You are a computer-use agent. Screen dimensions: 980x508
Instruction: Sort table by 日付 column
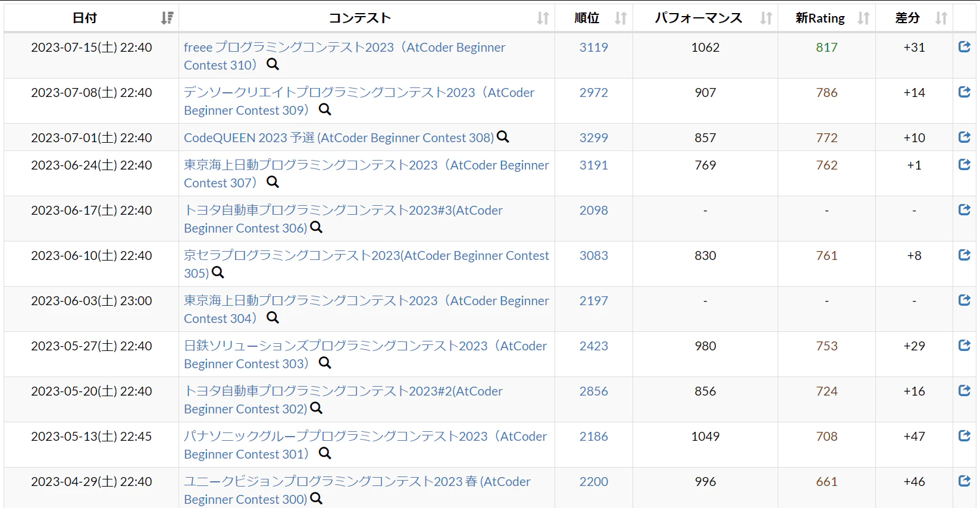click(x=91, y=18)
